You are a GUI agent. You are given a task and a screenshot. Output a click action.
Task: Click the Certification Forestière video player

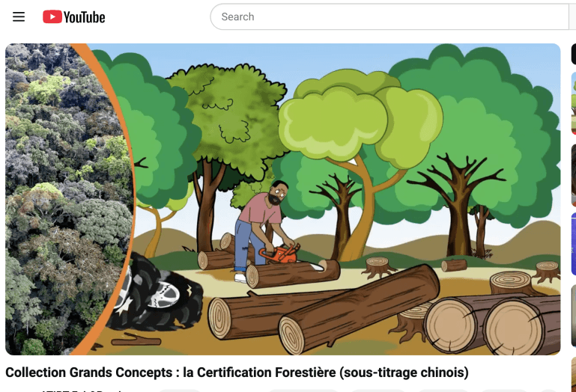[x=283, y=199]
